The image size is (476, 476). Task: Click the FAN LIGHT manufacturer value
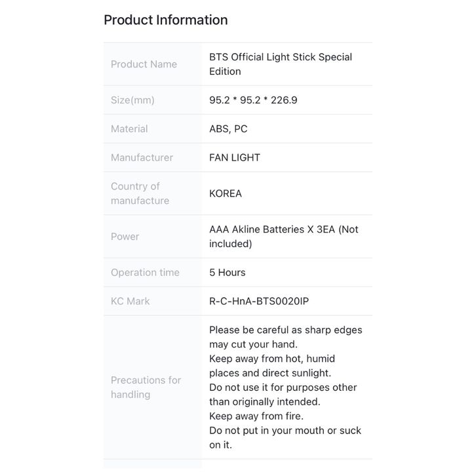pos(234,157)
